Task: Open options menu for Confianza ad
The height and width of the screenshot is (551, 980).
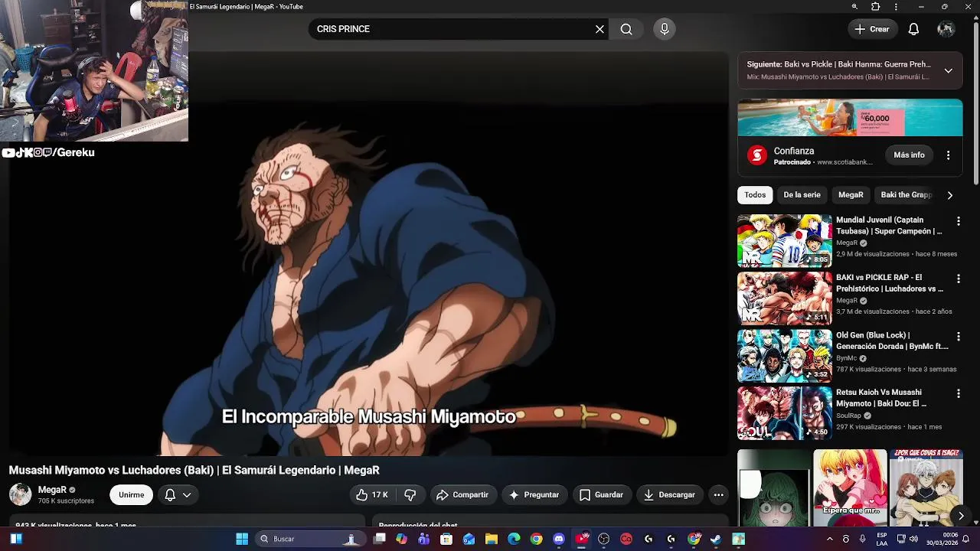Action: click(x=948, y=155)
